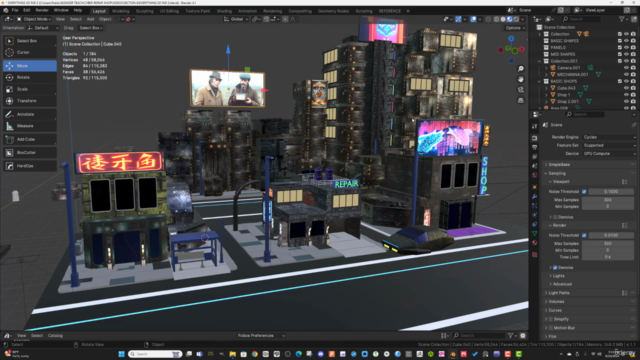Click the zoom view magnifier icon

coord(521,69)
